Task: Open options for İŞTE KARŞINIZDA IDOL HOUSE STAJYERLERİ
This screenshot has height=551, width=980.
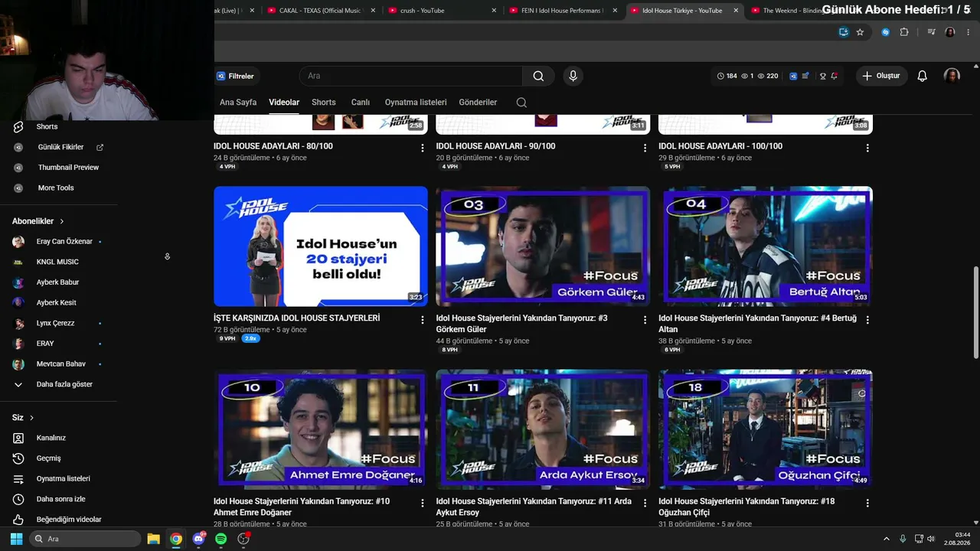Action: [423, 320]
